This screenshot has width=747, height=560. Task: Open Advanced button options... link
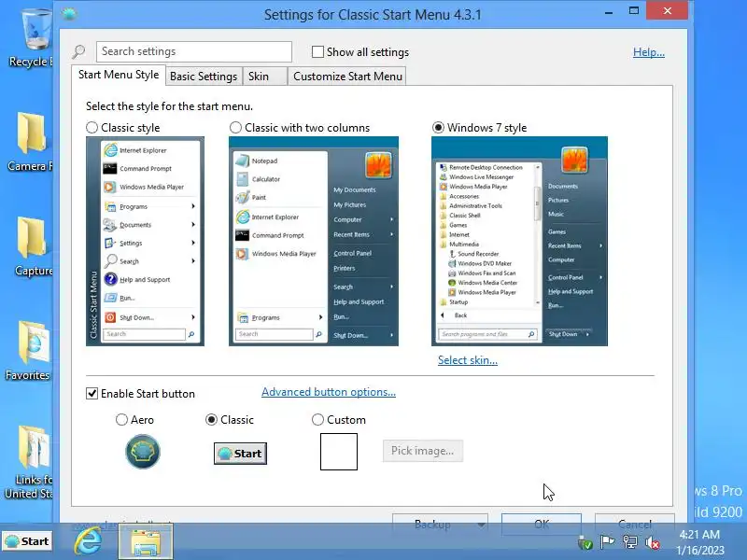(329, 392)
